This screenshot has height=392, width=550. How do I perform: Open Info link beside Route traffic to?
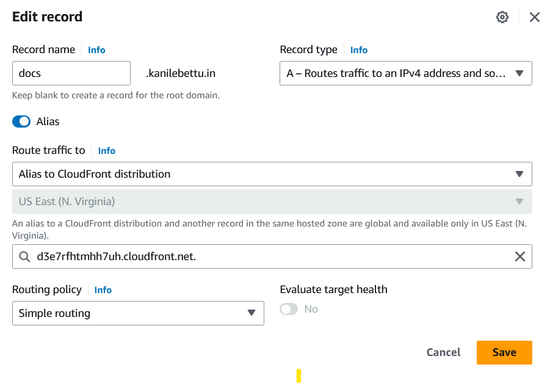(x=107, y=151)
